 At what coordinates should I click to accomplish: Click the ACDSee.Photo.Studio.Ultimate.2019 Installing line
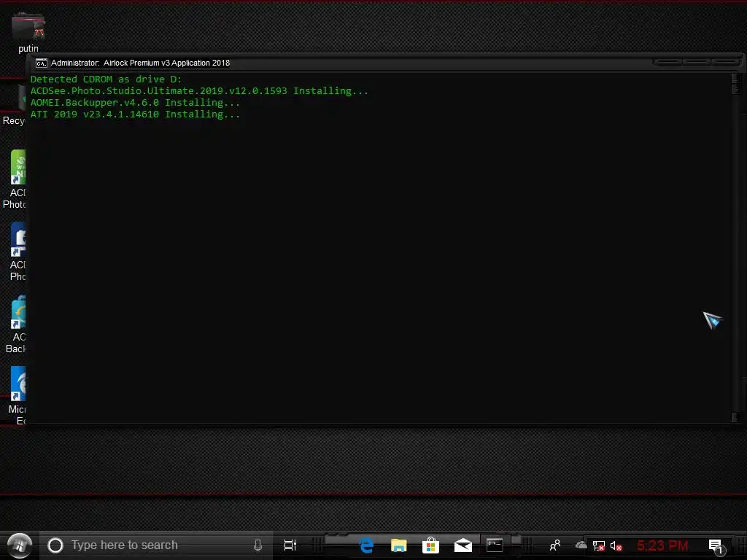pos(199,90)
